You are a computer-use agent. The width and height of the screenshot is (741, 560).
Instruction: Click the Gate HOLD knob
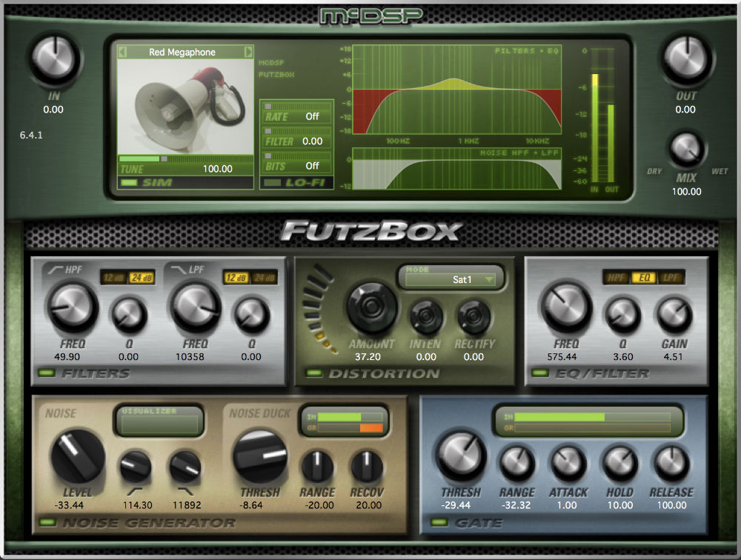click(619, 463)
